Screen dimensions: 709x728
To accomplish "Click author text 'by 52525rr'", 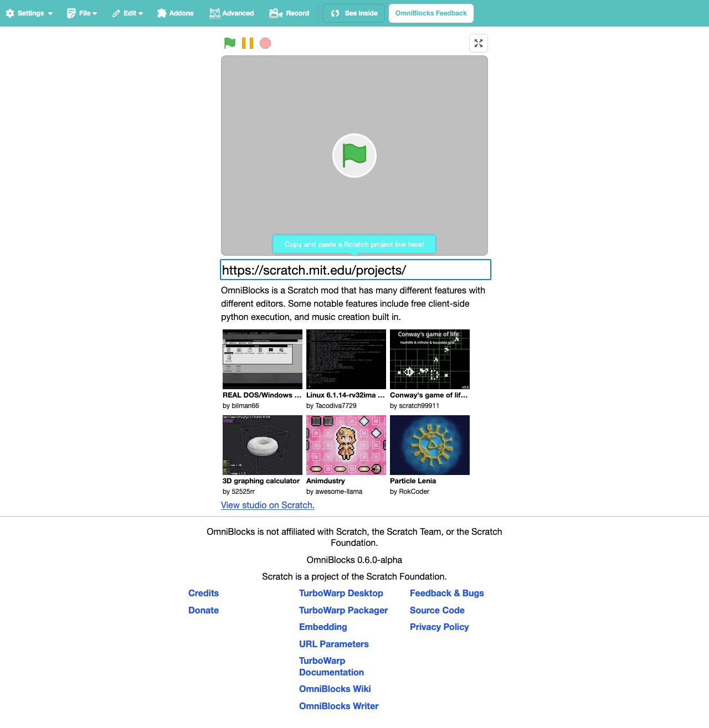I will coord(239,492).
